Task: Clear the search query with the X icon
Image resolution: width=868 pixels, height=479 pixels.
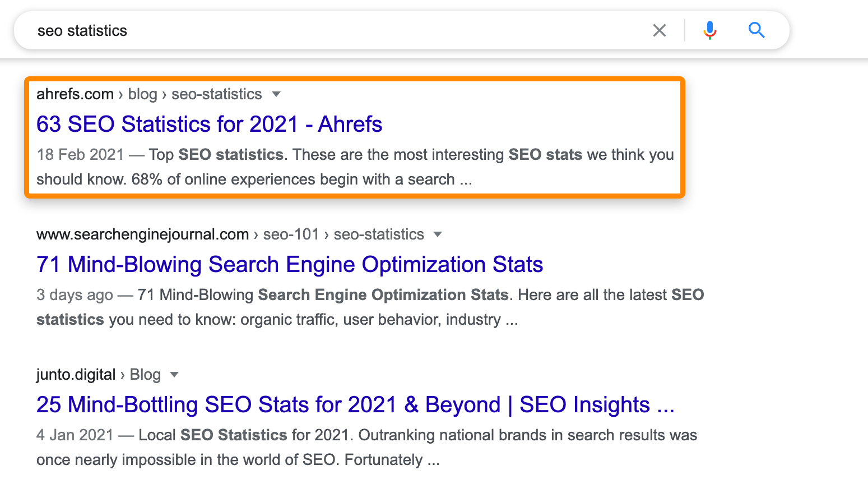Action: (x=660, y=30)
